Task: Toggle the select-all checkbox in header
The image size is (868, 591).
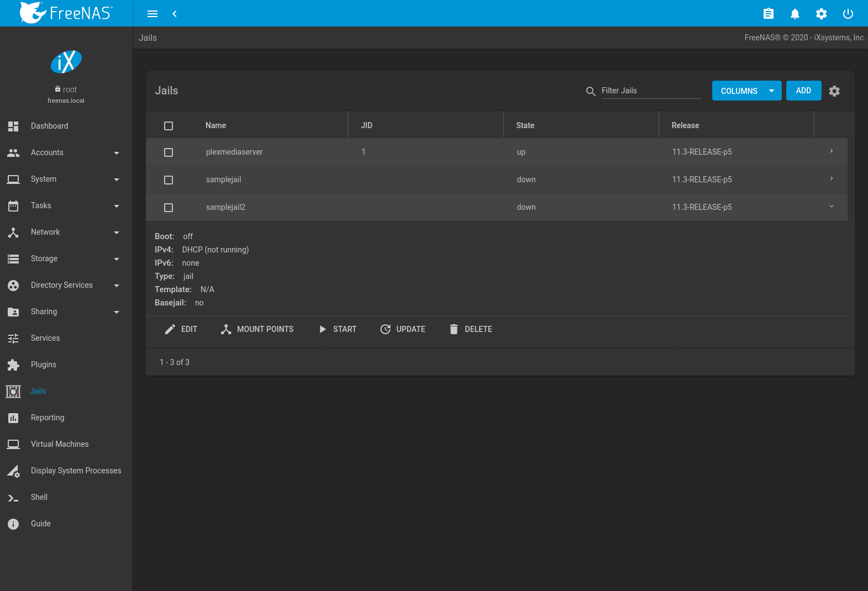Action: click(169, 126)
